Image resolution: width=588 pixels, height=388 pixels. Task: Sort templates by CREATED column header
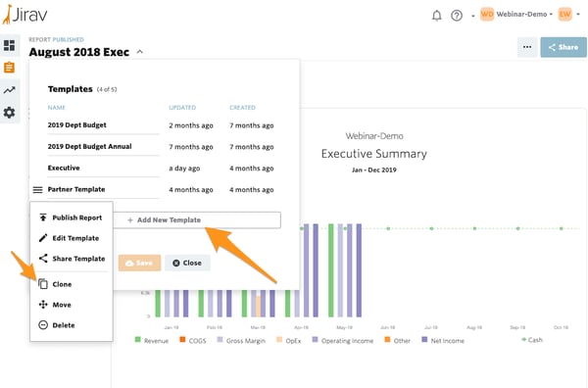click(x=242, y=108)
